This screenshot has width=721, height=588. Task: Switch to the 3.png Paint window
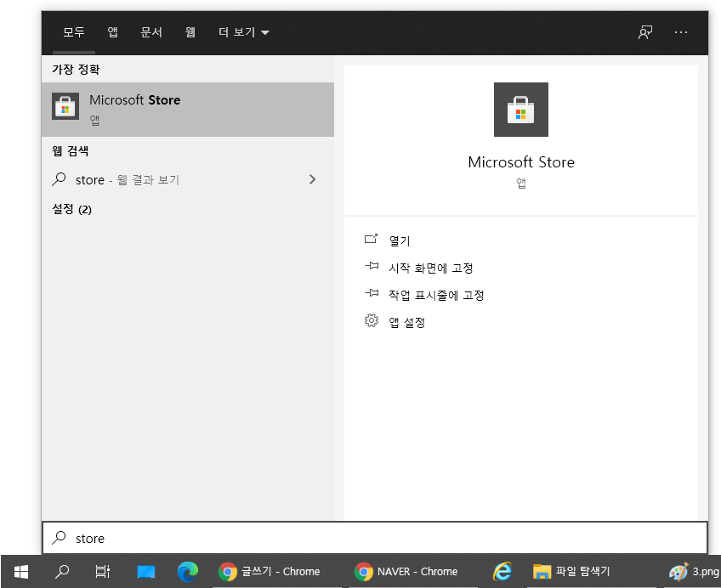click(694, 572)
